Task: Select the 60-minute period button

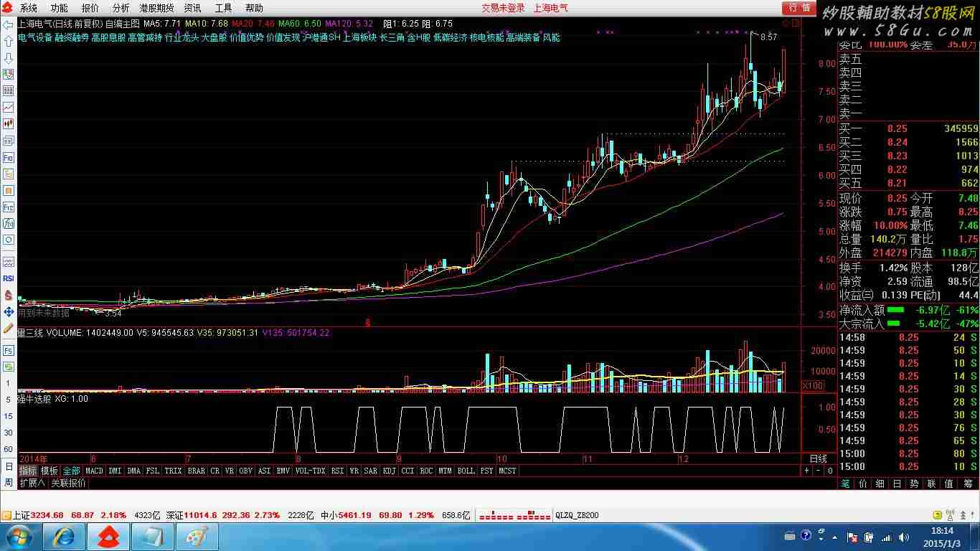Action: tap(9, 449)
